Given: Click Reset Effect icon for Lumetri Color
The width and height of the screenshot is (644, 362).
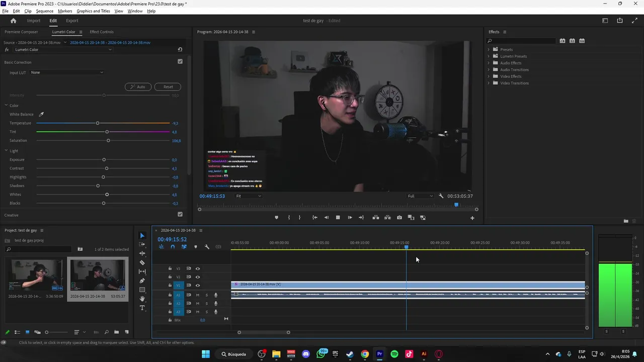Looking at the screenshot, I should (x=180, y=50).
